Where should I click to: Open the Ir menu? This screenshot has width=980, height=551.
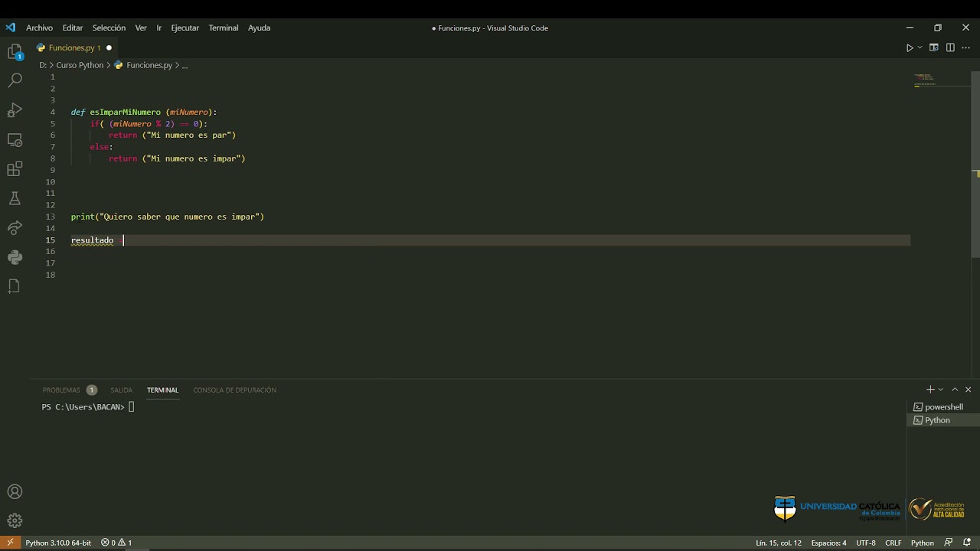click(x=159, y=28)
